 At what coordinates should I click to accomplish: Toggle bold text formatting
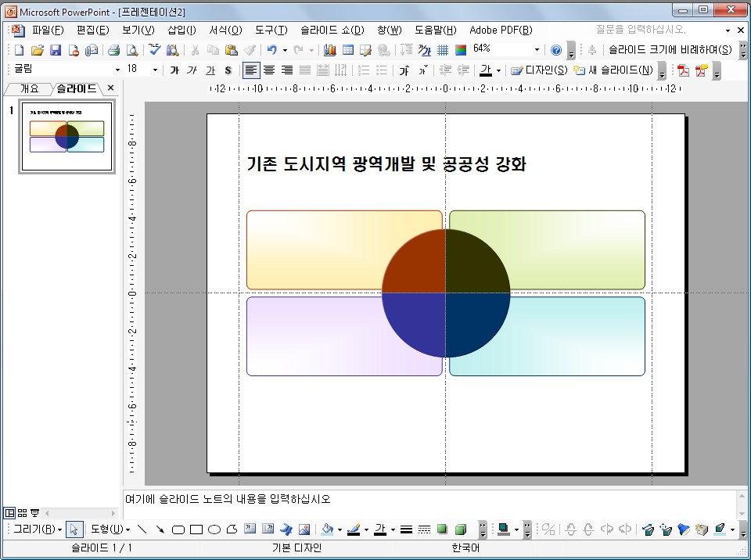tap(174, 70)
